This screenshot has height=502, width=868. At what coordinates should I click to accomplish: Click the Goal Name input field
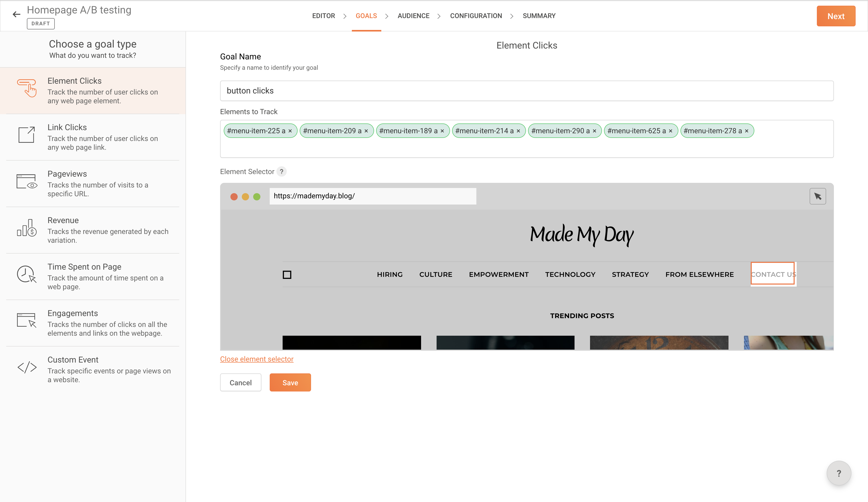[x=526, y=91]
